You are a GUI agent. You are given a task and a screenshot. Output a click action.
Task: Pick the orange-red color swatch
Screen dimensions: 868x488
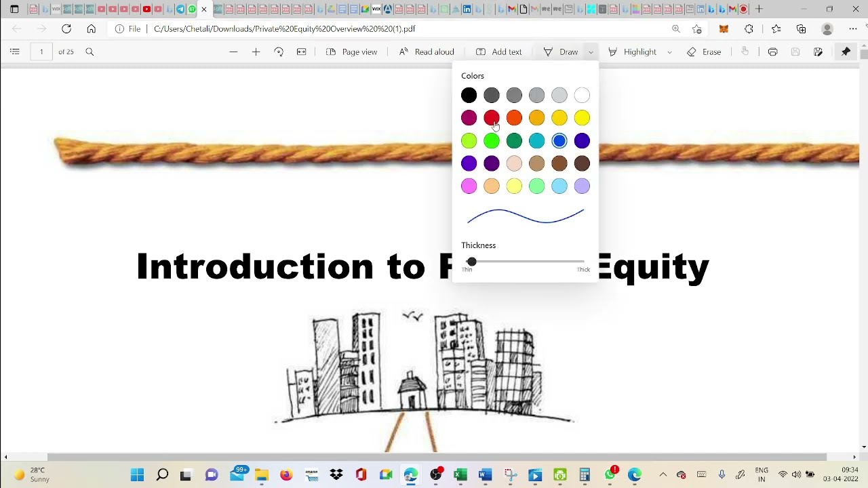[514, 118]
